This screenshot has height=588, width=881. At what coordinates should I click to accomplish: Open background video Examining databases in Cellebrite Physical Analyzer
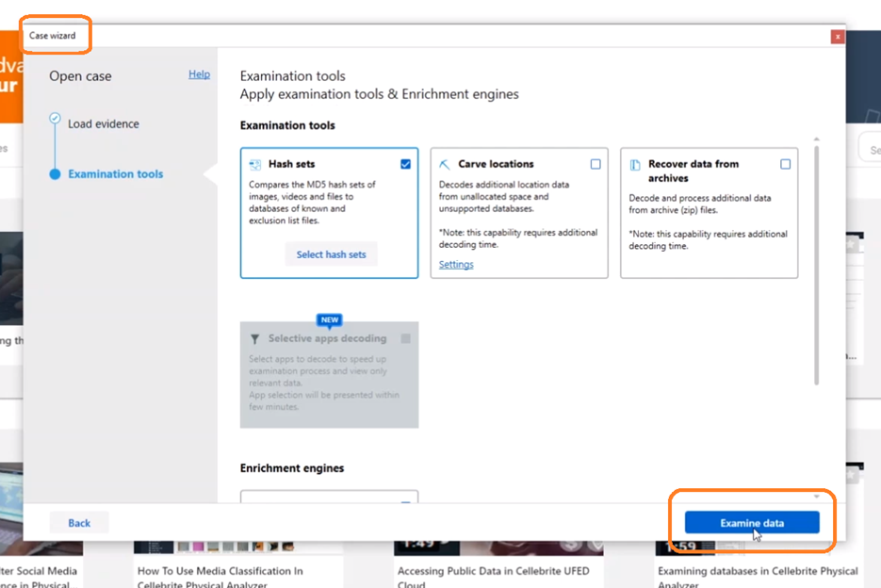pyautogui.click(x=758, y=578)
